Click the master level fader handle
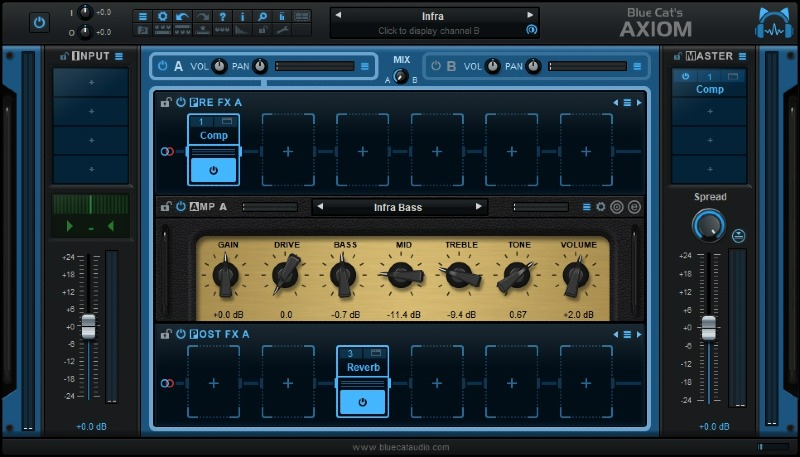 pos(709,327)
